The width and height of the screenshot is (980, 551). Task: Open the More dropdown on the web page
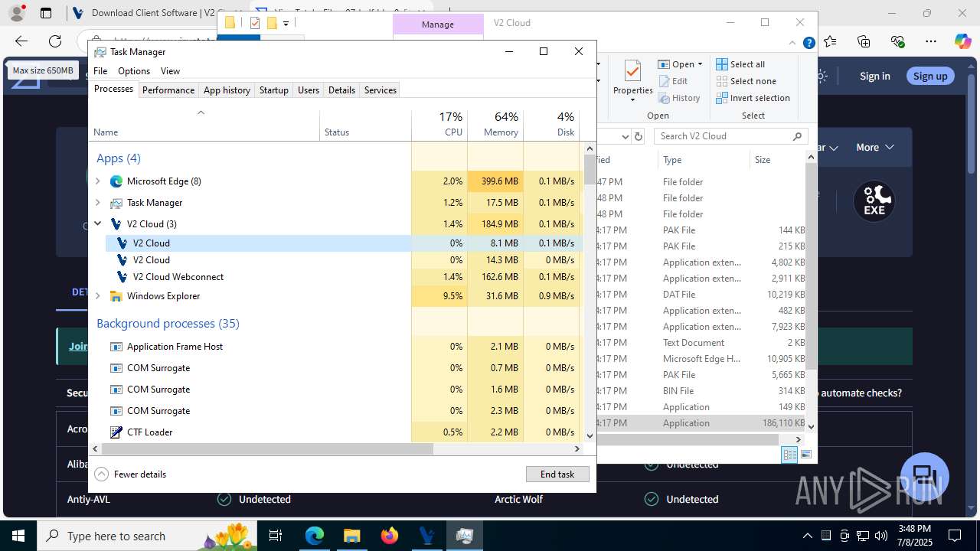coord(875,147)
